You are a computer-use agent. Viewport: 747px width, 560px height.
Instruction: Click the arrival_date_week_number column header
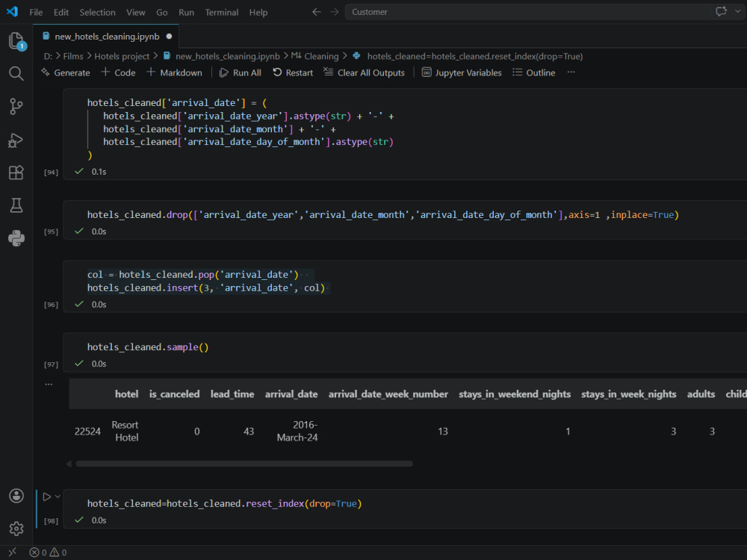388,394
